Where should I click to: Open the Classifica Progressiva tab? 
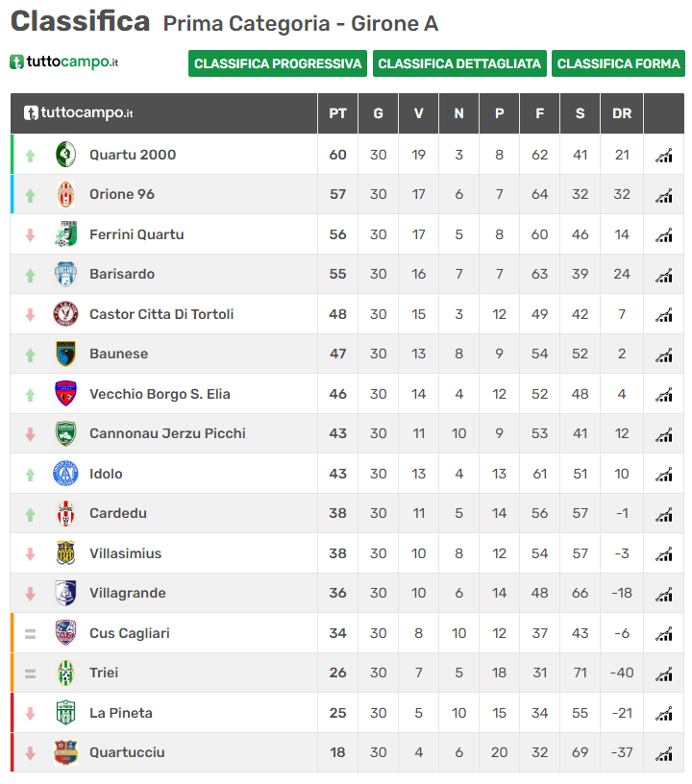[x=278, y=63]
